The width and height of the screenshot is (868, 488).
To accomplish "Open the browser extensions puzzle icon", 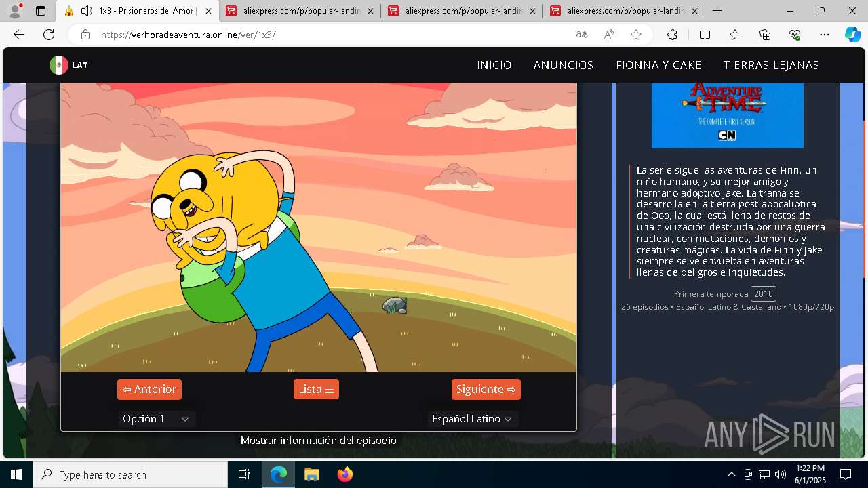I will point(672,35).
